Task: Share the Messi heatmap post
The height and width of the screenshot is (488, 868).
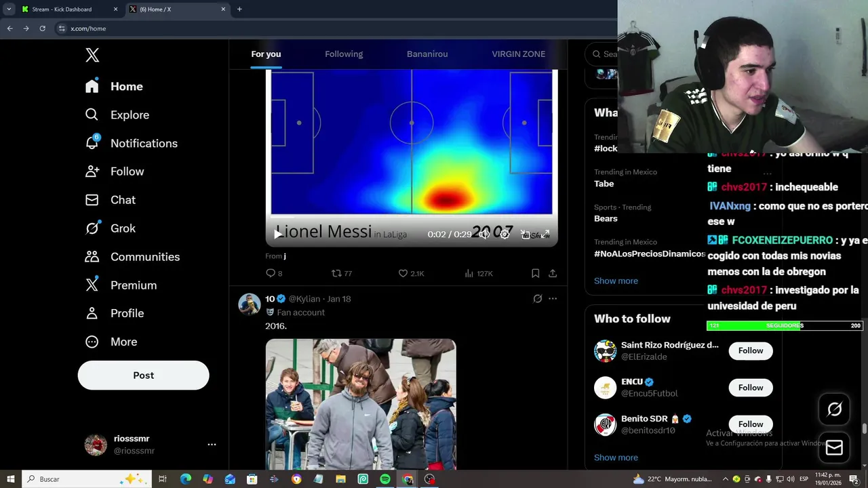Action: click(x=553, y=273)
